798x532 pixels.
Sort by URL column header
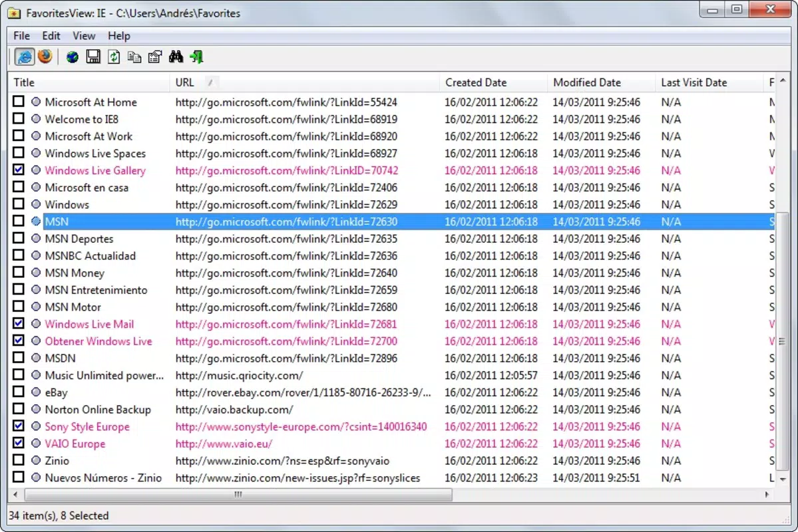(x=304, y=82)
